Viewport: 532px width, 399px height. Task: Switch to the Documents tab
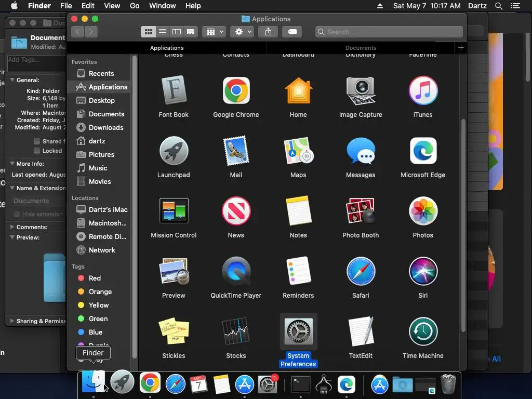coord(361,48)
